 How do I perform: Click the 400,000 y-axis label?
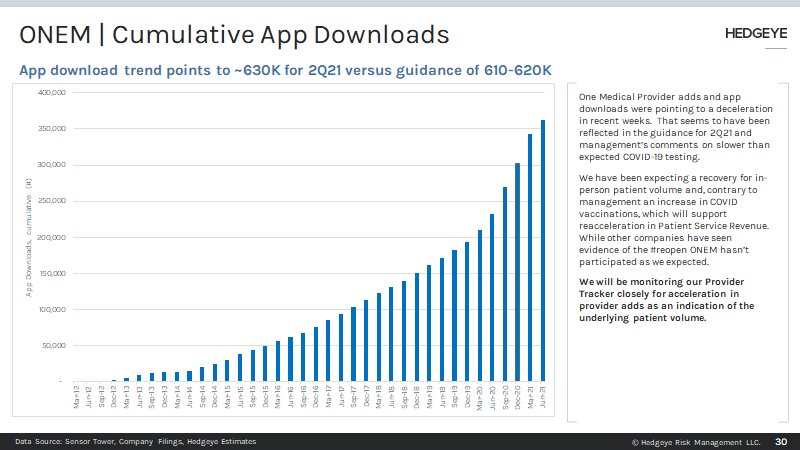click(51, 93)
